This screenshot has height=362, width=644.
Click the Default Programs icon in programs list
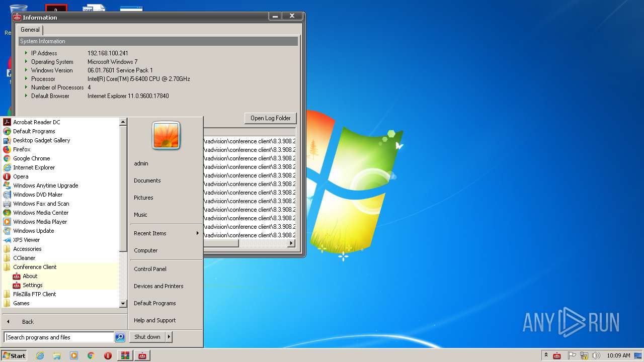7,131
